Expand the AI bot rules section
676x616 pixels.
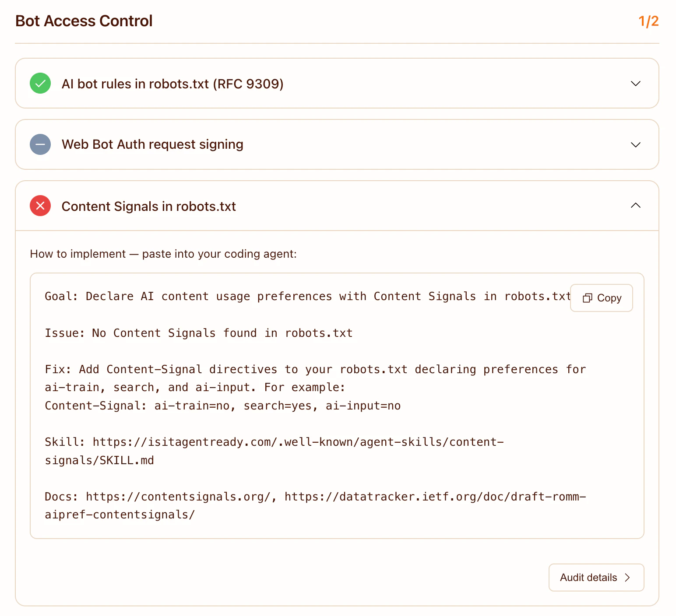636,84
